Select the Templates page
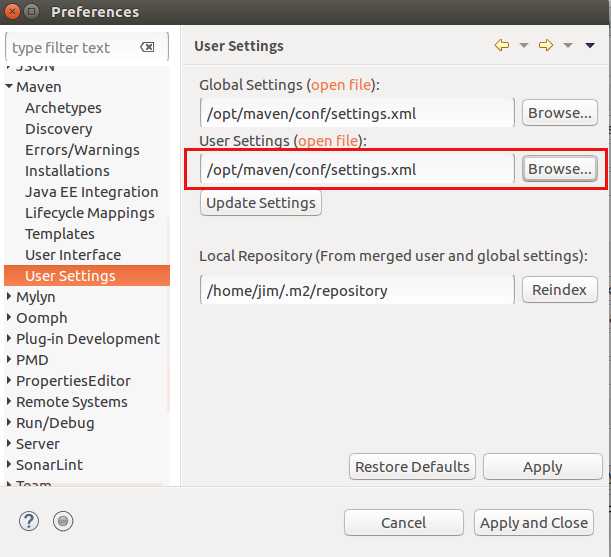The image size is (611, 557). coord(60,234)
